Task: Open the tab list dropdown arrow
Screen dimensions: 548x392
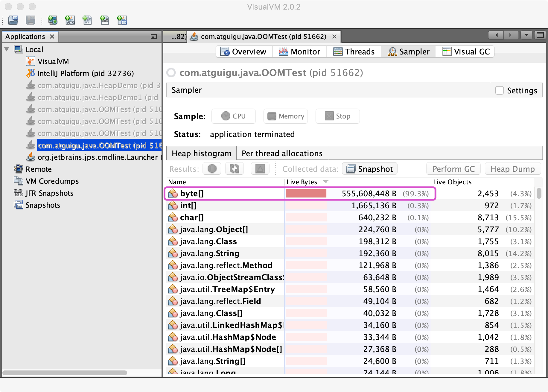Action: [x=526, y=35]
